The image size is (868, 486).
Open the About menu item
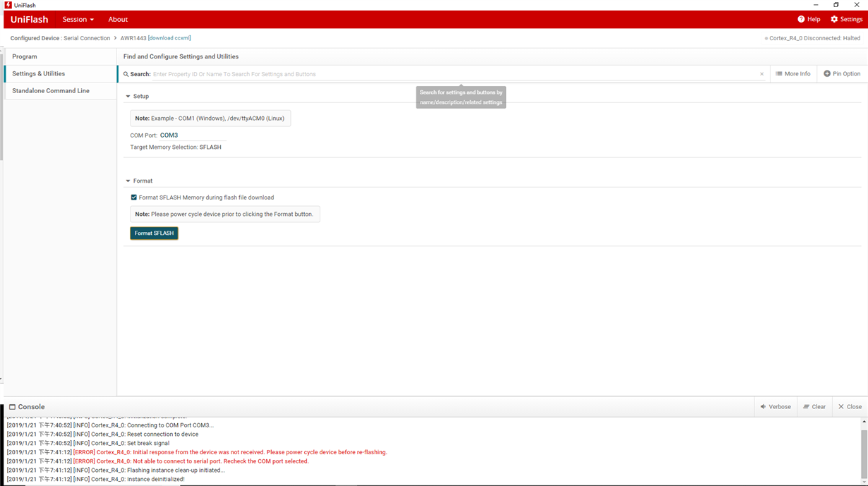pos(118,19)
